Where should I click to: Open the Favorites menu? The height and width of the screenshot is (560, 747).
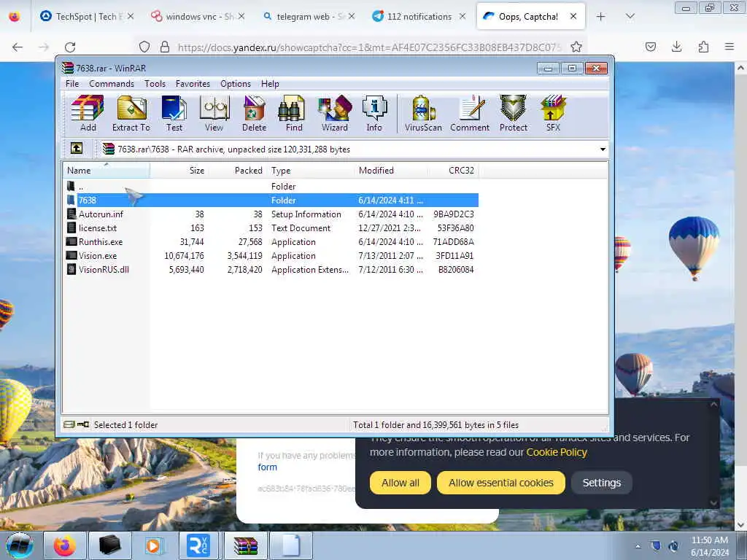click(193, 84)
